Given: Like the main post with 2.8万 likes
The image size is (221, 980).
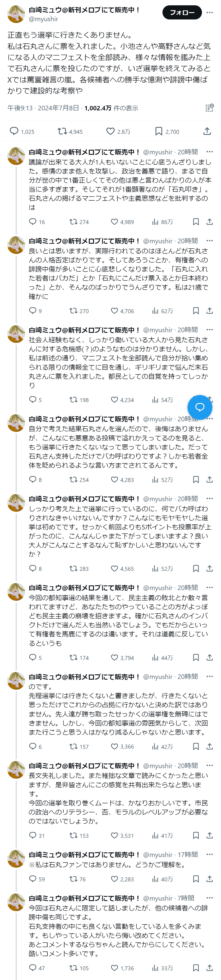Looking at the screenshot, I should [x=110, y=131].
